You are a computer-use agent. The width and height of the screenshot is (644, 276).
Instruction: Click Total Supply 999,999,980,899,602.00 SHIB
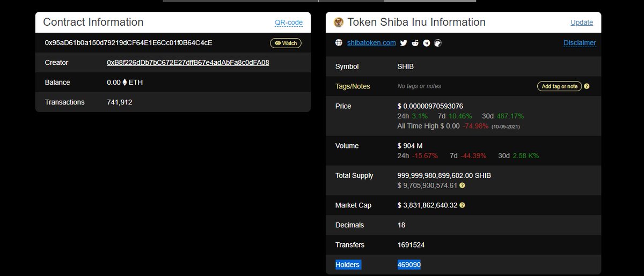444,176
